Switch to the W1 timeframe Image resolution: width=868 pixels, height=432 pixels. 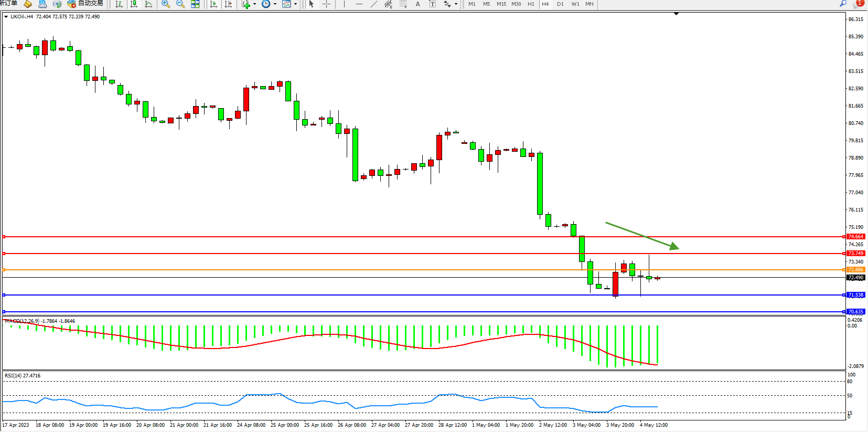point(575,4)
